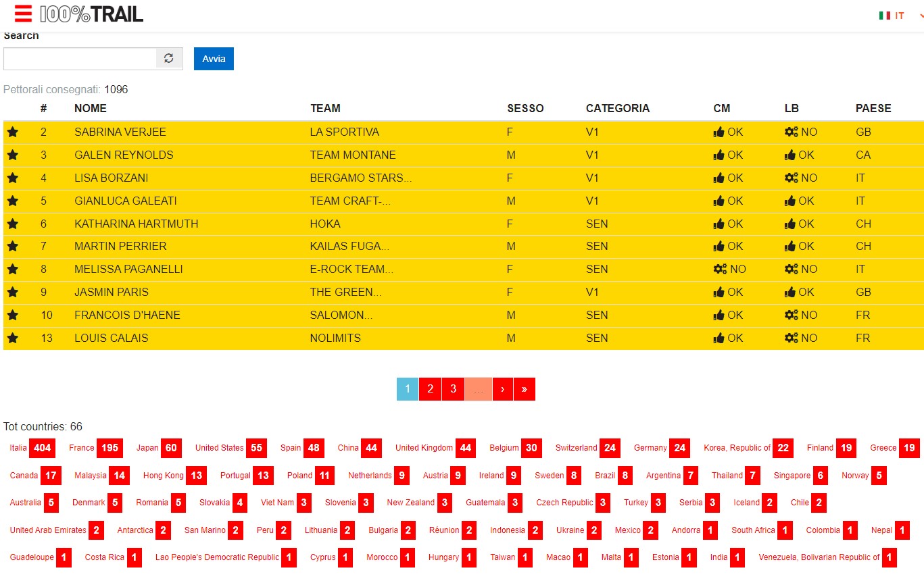Screen dimensions: 924x581
Task: Select the New Zealand 3 country tag
Action: coord(418,503)
